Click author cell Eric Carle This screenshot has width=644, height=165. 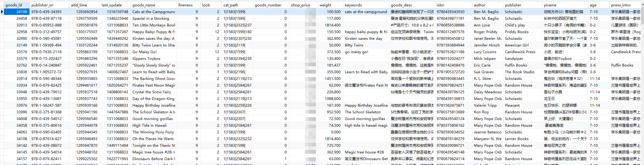[488, 65]
